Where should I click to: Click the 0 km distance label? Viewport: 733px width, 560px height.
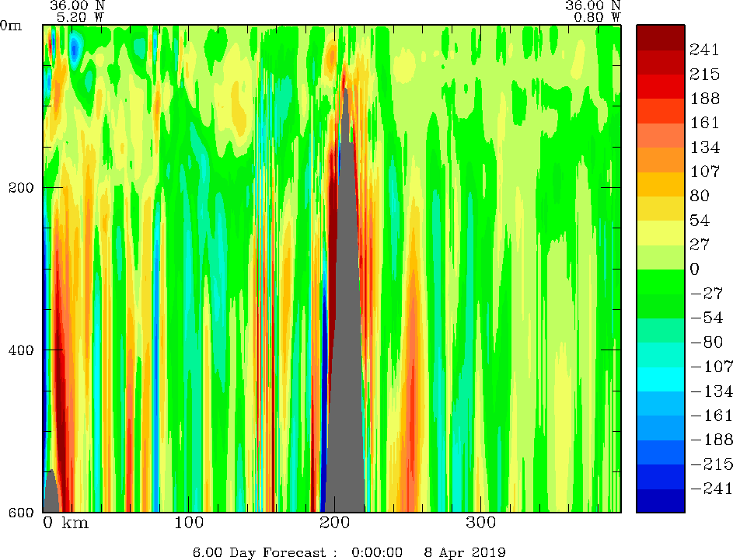click(x=65, y=523)
